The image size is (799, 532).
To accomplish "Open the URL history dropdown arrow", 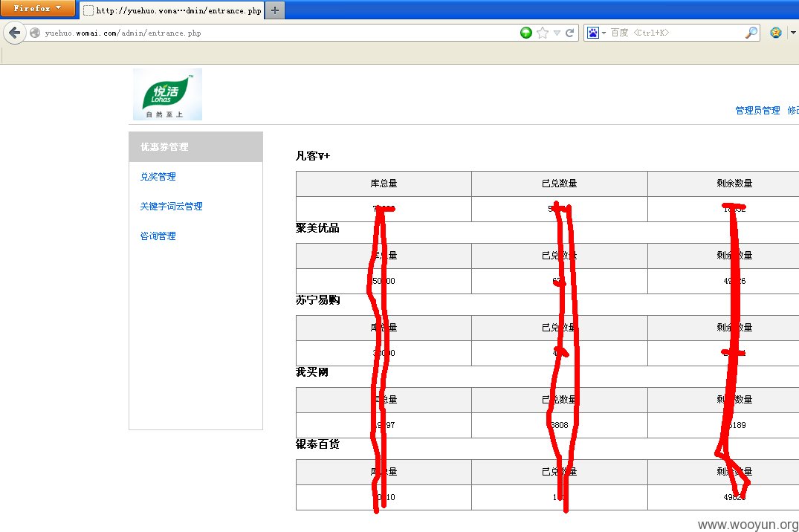I will pos(557,33).
